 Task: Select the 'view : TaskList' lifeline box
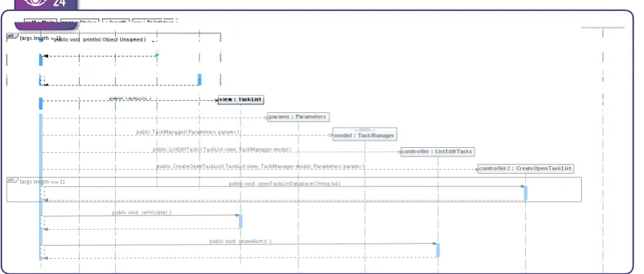tap(241, 99)
